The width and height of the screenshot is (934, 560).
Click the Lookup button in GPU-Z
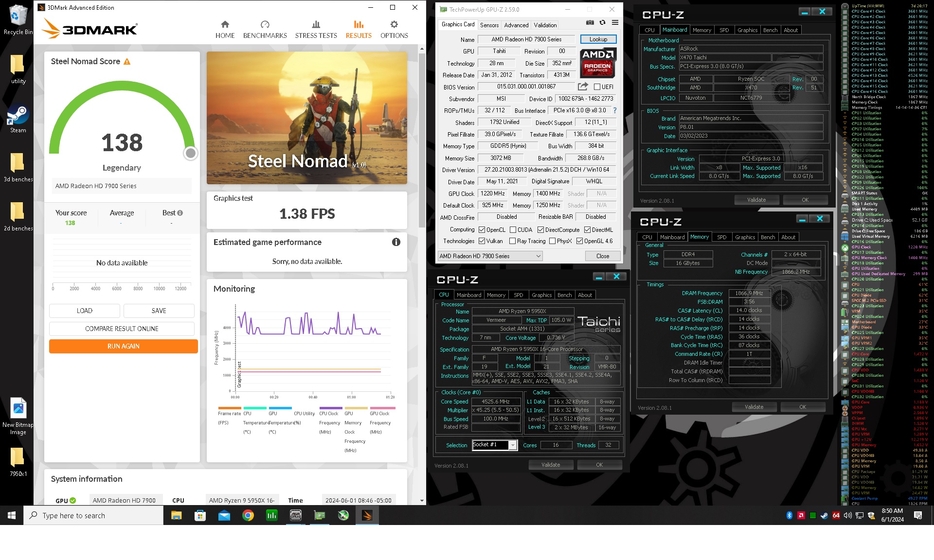coord(598,39)
